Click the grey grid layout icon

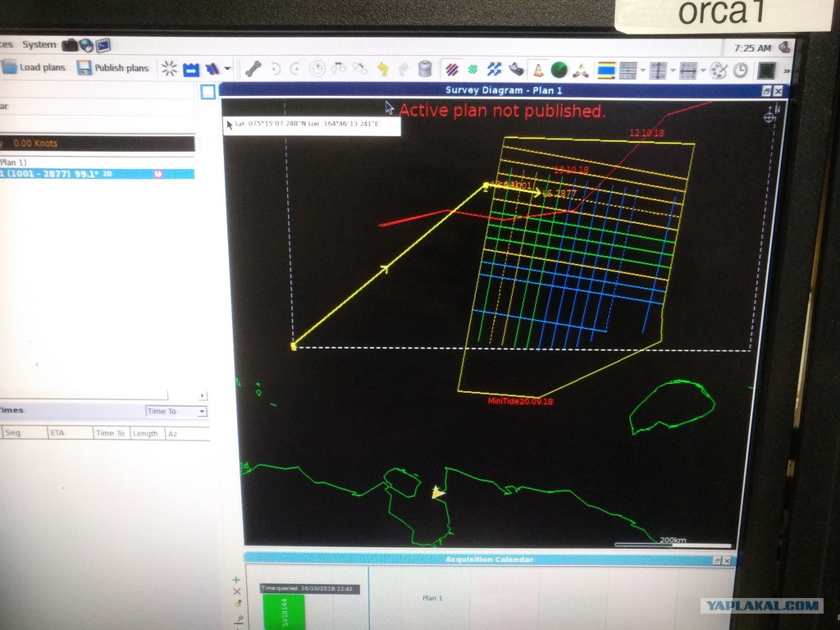[628, 71]
